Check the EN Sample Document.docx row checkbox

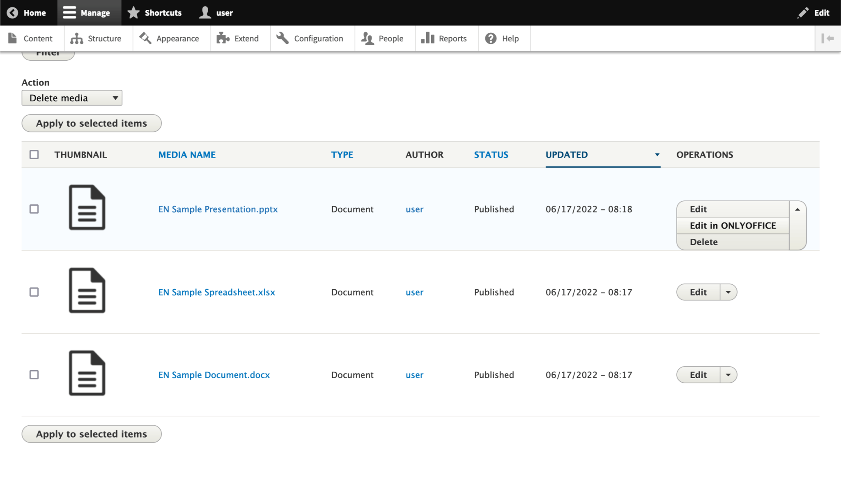pos(34,374)
